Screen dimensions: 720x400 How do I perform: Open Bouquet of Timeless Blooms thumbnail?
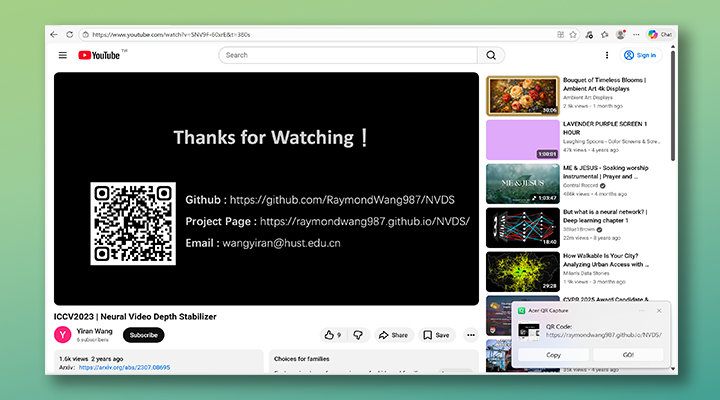[x=523, y=96]
